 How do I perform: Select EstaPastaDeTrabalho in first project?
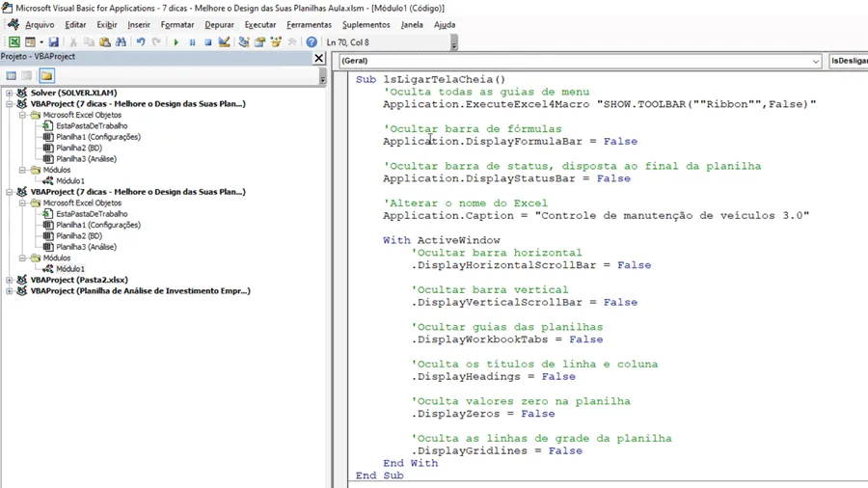(x=92, y=126)
